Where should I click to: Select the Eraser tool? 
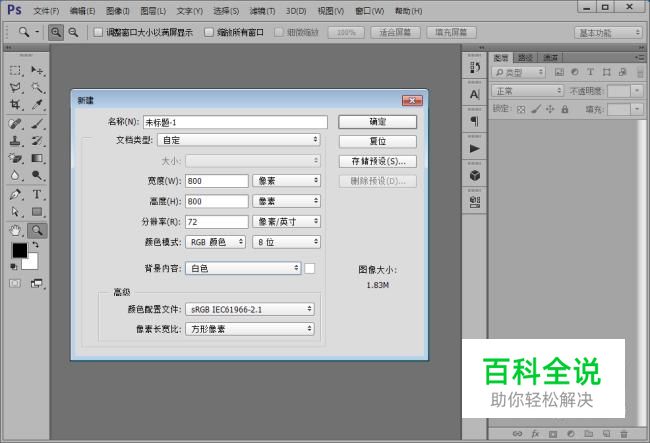pyautogui.click(x=15, y=158)
